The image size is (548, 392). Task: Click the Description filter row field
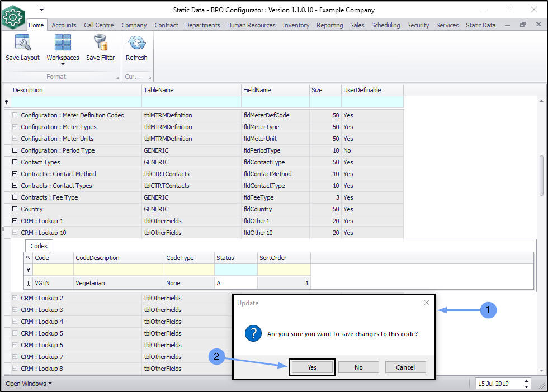coord(77,102)
